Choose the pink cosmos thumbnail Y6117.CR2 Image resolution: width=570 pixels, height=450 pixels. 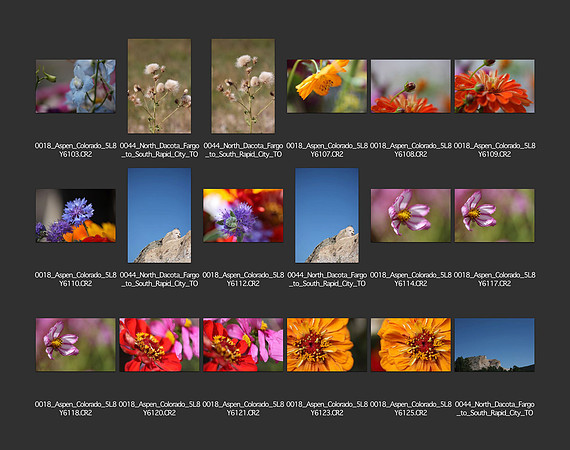[494, 216]
